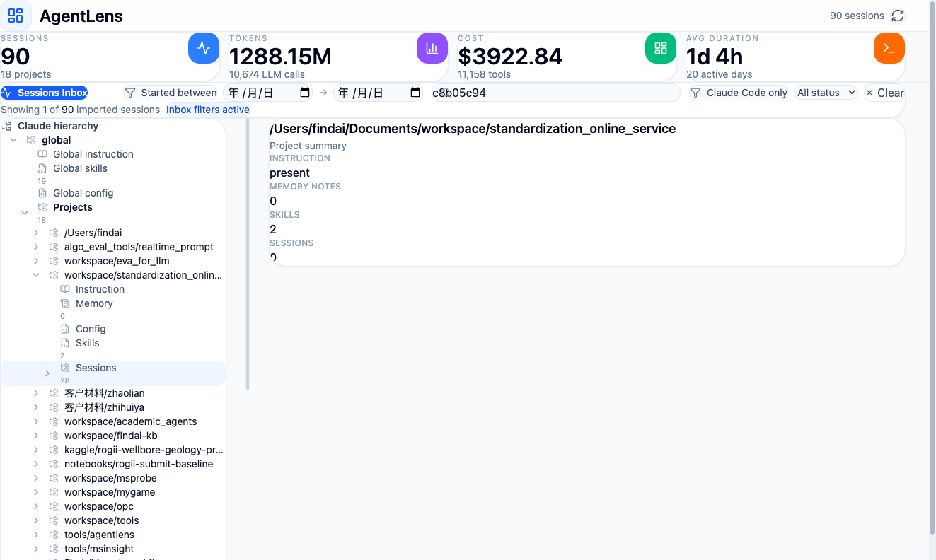Select Memory under standardization project

[94, 303]
